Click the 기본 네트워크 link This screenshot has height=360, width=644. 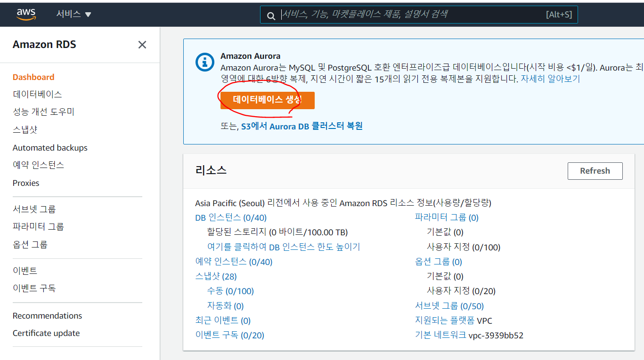click(x=440, y=336)
